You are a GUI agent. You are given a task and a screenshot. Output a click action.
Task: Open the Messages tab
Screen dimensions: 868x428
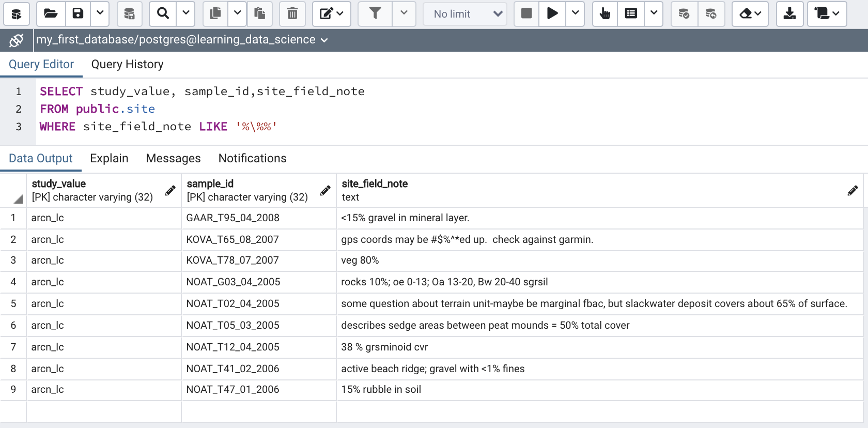tap(173, 158)
